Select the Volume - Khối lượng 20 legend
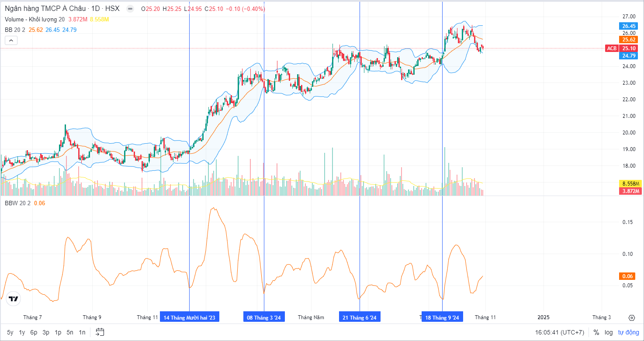This screenshot has width=644, height=341. coord(35,19)
